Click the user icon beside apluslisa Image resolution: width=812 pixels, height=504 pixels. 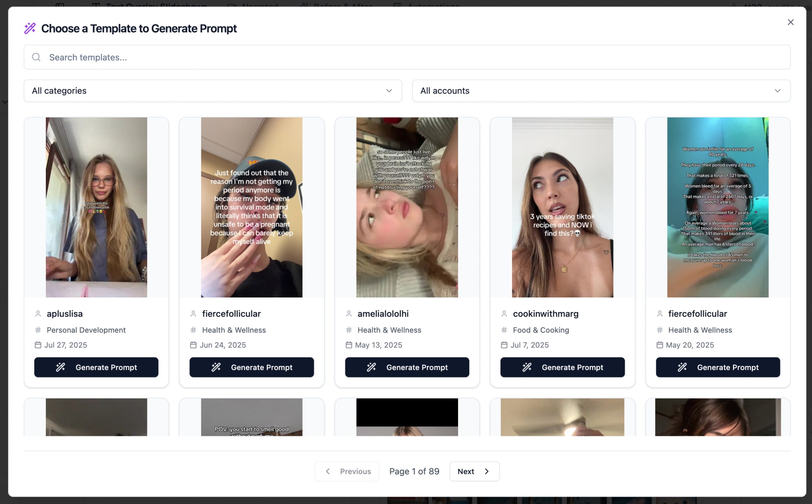pos(38,314)
